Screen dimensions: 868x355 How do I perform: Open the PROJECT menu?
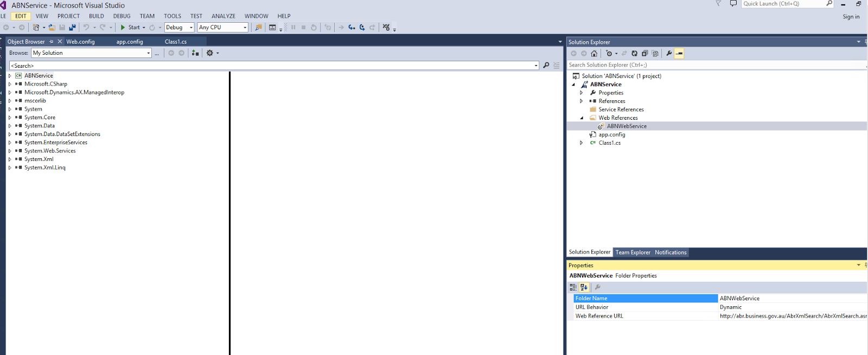pyautogui.click(x=68, y=16)
